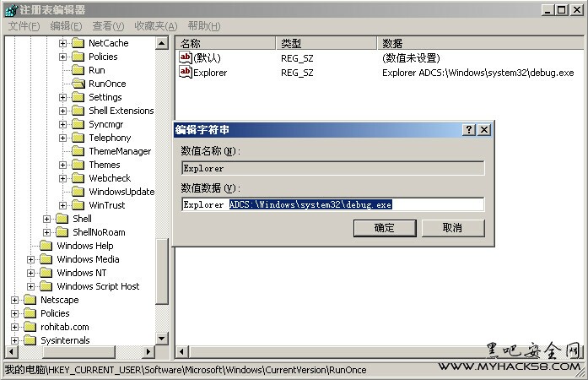The height and width of the screenshot is (380, 588).
Task: Expand the Policies node under CurrentVersion
Action: pos(62,57)
